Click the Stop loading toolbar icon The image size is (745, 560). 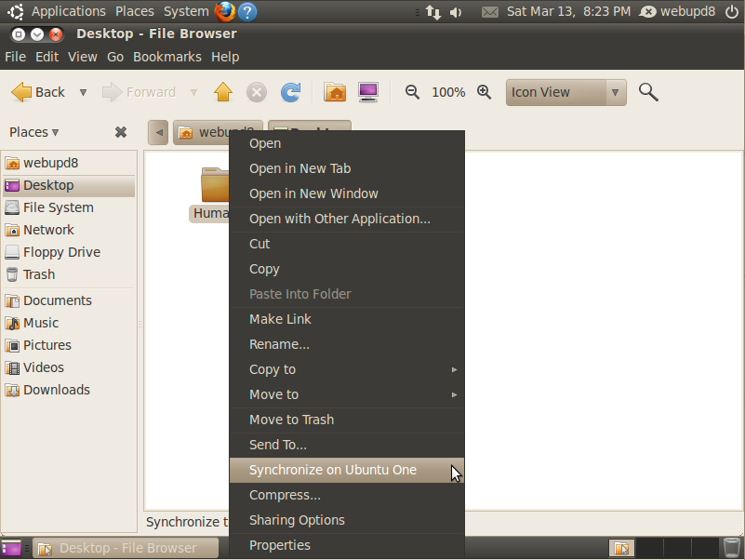(257, 92)
